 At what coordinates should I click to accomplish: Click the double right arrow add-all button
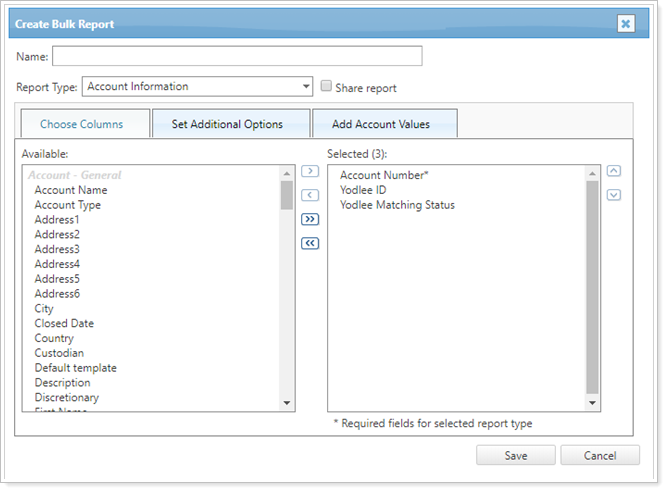310,219
